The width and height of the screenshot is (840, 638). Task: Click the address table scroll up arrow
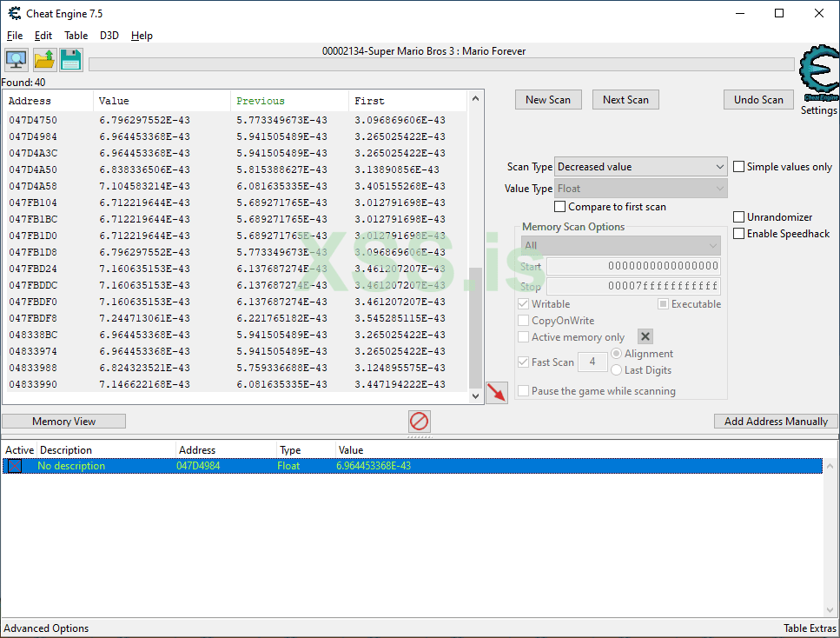coord(830,466)
